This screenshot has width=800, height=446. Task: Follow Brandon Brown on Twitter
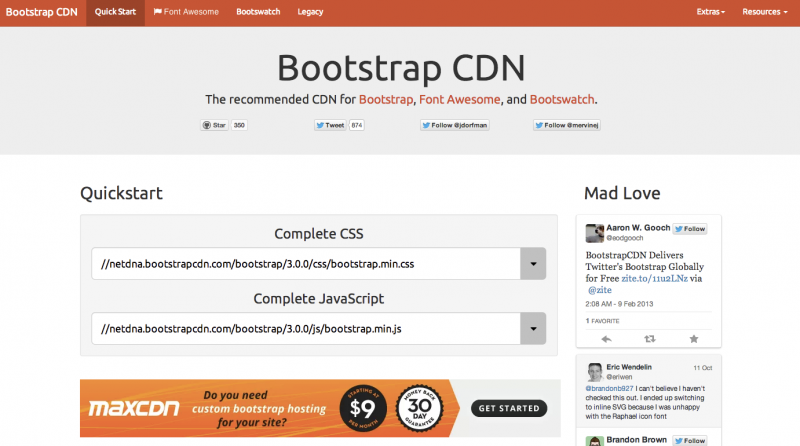690,440
